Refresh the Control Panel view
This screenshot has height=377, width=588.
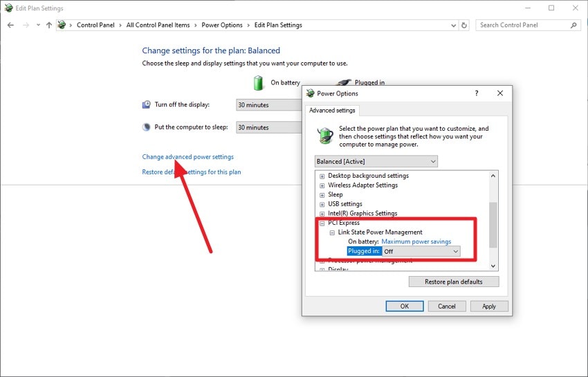tap(464, 25)
